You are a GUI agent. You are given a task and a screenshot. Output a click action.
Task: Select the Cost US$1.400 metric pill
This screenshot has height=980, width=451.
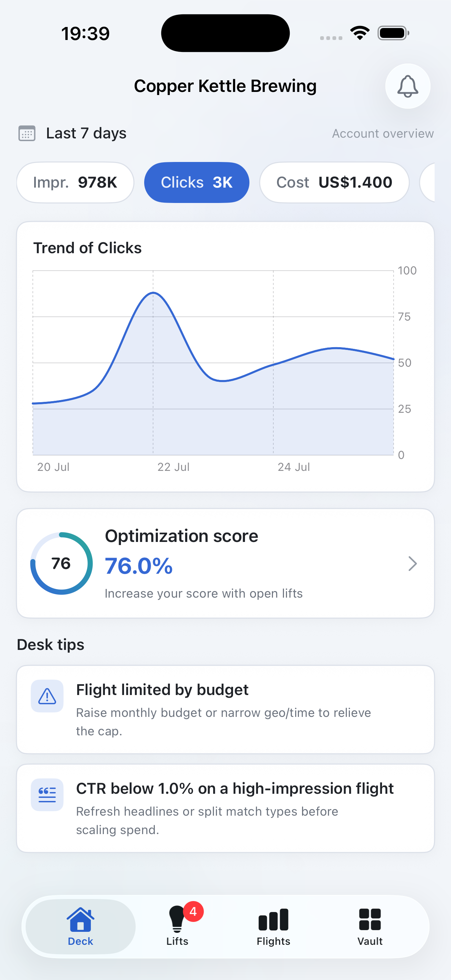coord(334,182)
